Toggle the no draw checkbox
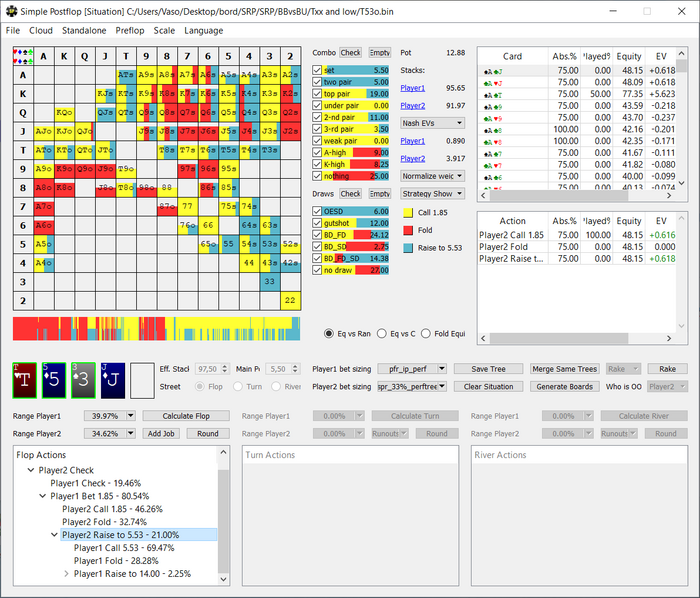This screenshot has width=700, height=598. tap(317, 270)
